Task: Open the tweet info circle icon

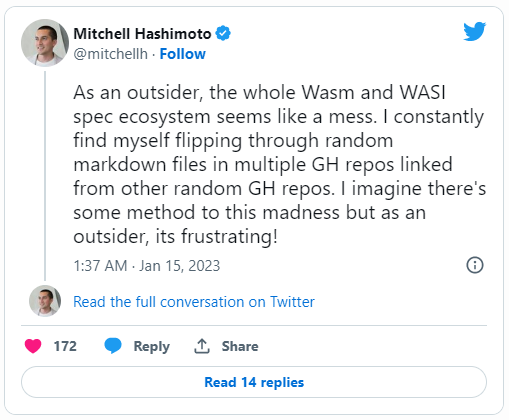Action: coord(475,265)
